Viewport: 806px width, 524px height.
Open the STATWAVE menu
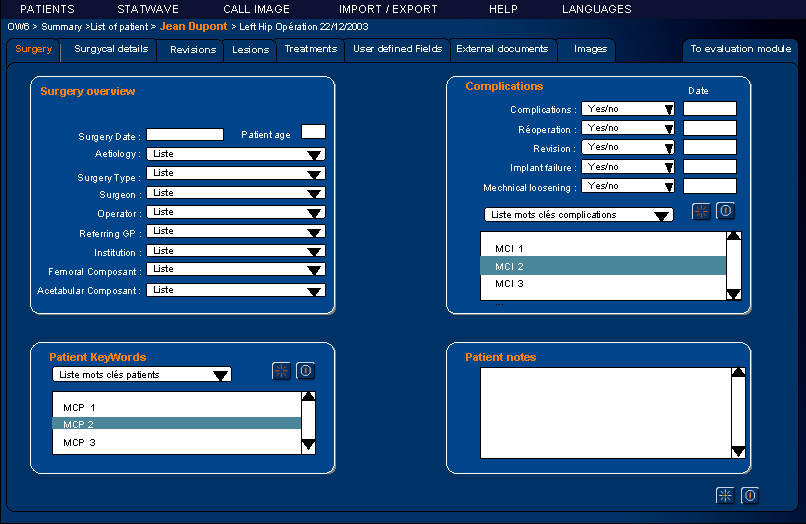pyautogui.click(x=148, y=9)
